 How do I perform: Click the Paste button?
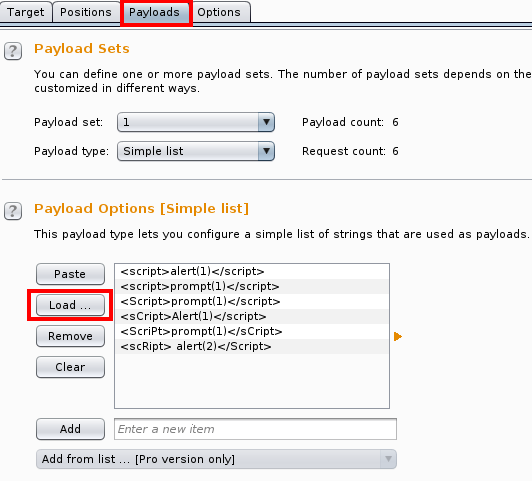70,274
